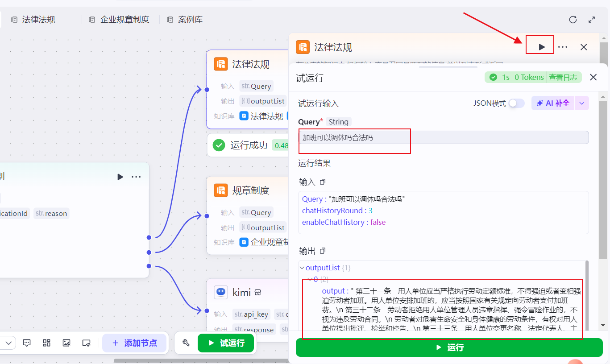Click the 试运行 button on canvas toolbar
Screen dimensions: 610x364
click(226, 343)
